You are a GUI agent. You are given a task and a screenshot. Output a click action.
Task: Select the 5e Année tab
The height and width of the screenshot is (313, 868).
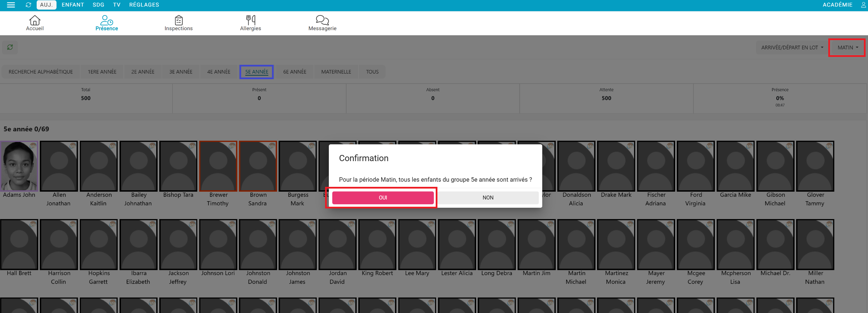(257, 72)
